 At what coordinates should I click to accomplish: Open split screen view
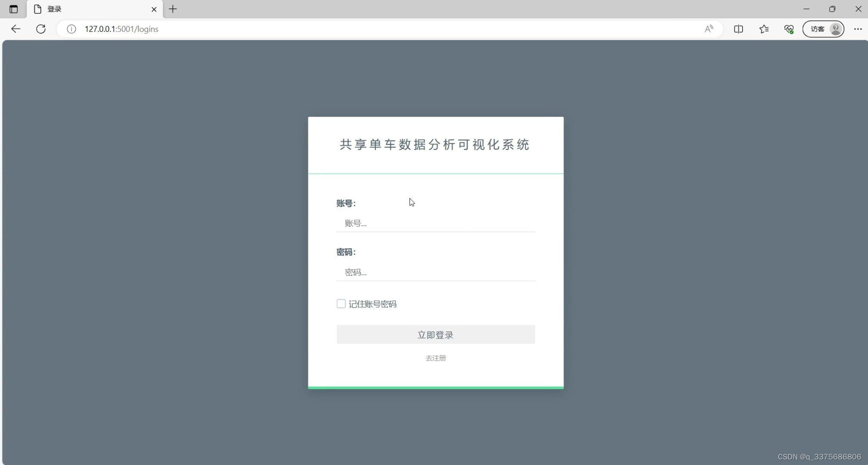(739, 29)
